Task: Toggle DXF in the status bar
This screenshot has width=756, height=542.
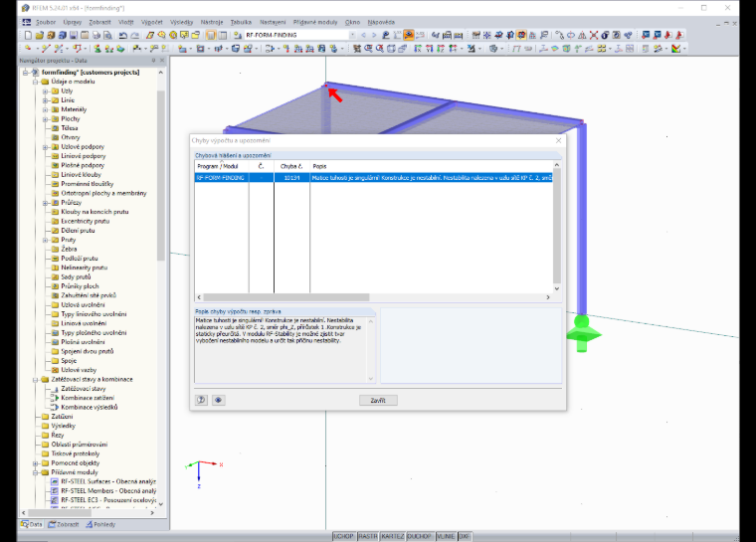Action: pyautogui.click(x=465, y=536)
